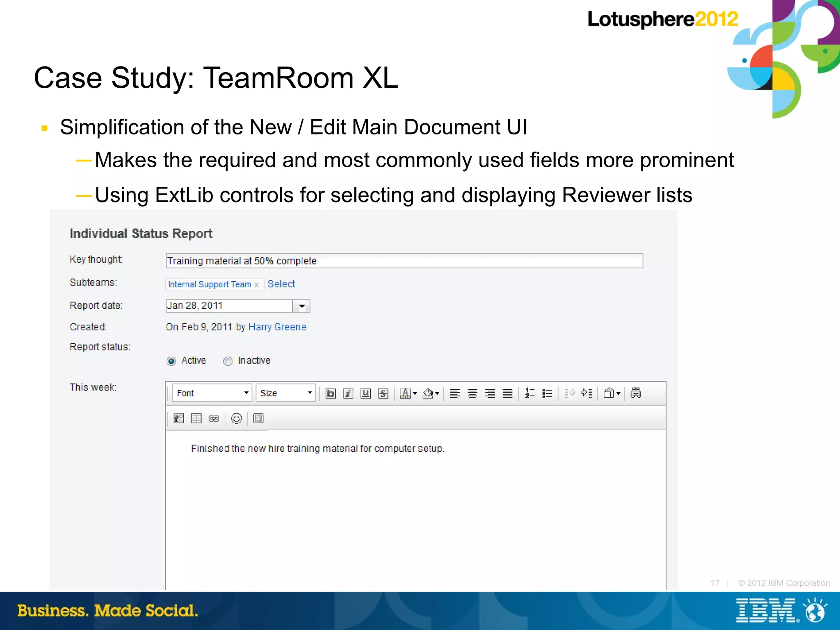This screenshot has width=840, height=630.
Task: Insert an image into the editor
Action: click(179, 418)
